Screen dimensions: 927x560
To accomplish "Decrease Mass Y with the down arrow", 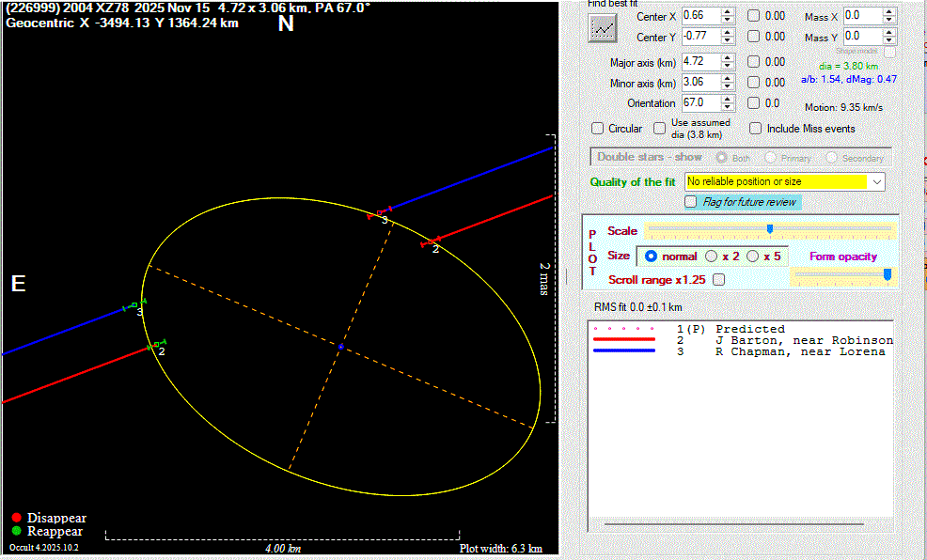I will [889, 40].
